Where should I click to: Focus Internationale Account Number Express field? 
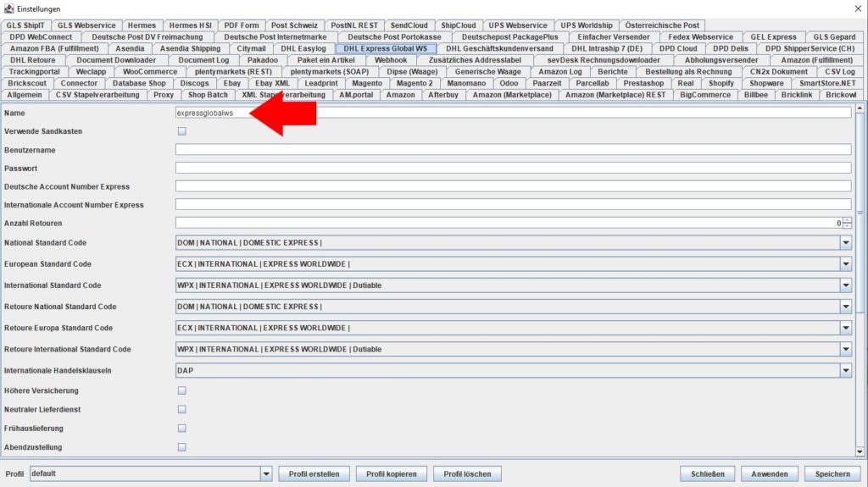tap(513, 205)
